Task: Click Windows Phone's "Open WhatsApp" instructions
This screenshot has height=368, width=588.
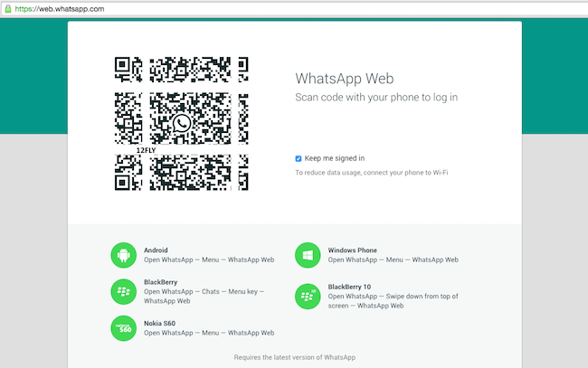Action: (393, 259)
